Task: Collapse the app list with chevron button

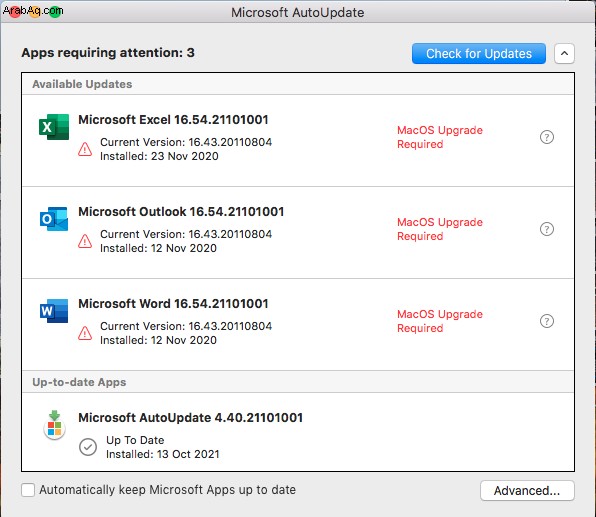Action: [564, 54]
